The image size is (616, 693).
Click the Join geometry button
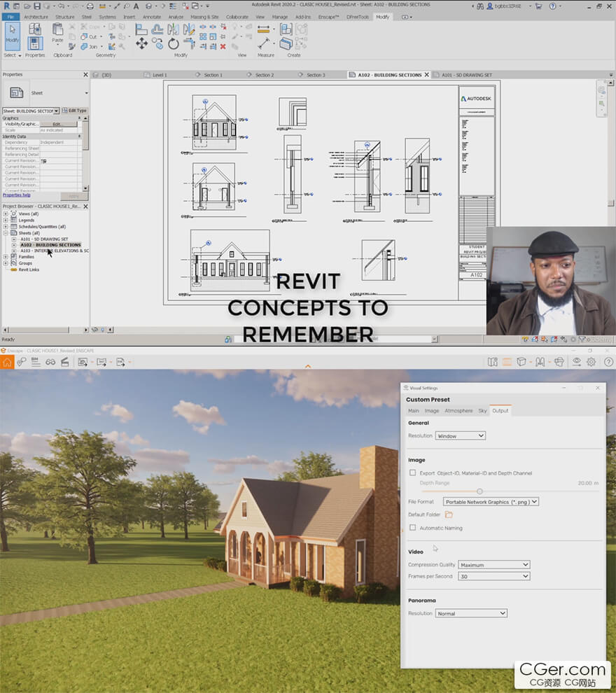pyautogui.click(x=90, y=46)
